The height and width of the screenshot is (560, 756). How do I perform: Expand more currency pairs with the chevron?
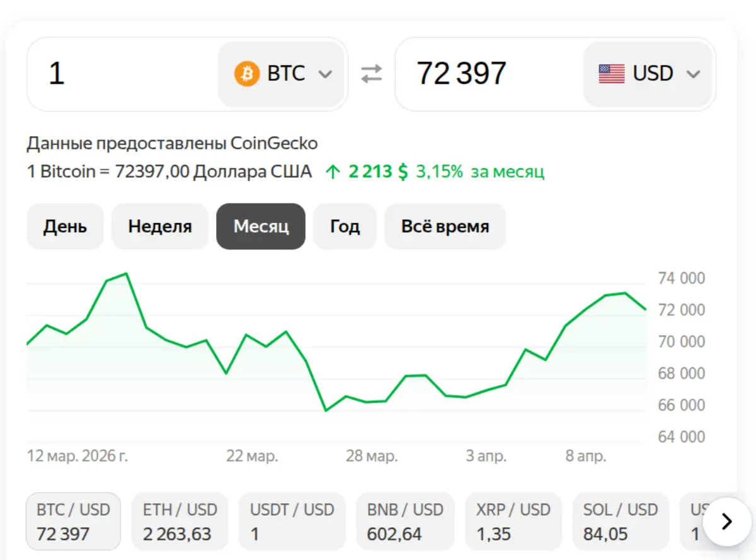coord(726,522)
